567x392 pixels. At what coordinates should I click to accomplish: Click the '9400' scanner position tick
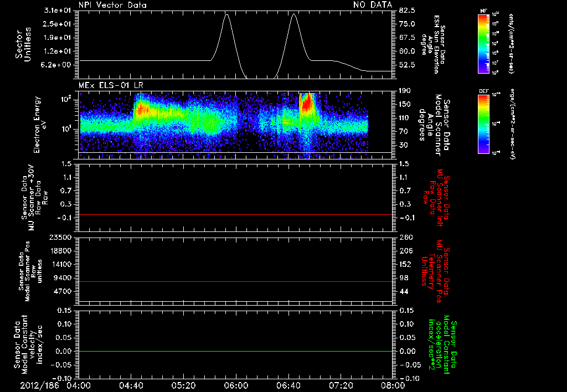62,278
